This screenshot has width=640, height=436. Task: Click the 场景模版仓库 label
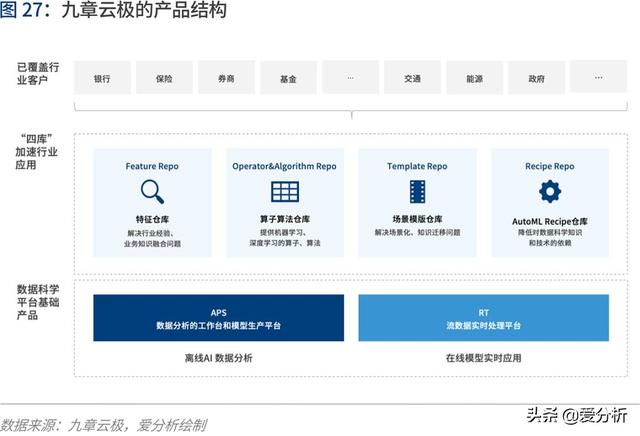(417, 219)
